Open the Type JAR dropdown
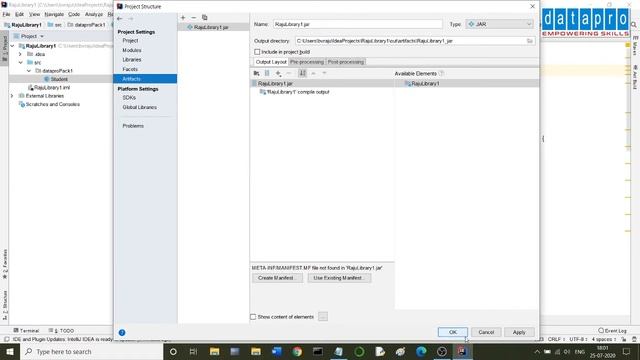 [x=500, y=24]
